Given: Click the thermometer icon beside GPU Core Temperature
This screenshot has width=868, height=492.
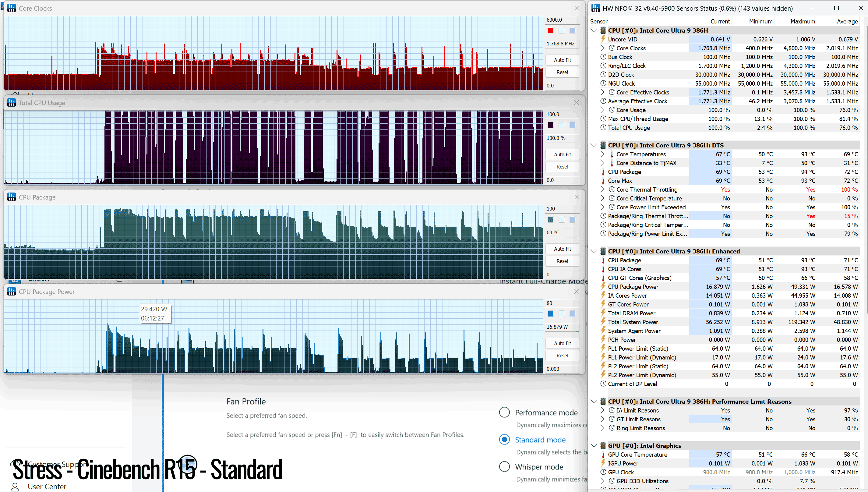Looking at the screenshot, I should 603,455.
